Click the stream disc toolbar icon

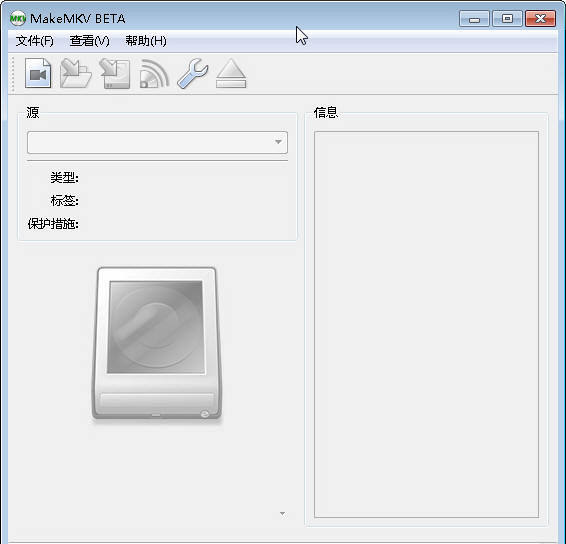(x=154, y=74)
